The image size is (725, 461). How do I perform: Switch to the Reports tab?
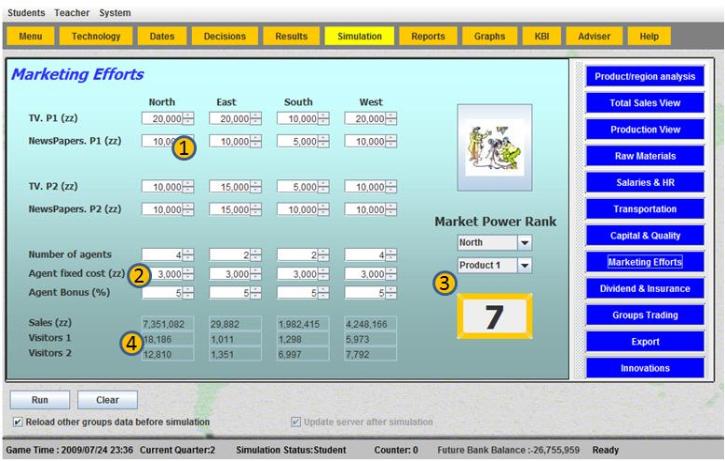(x=428, y=36)
